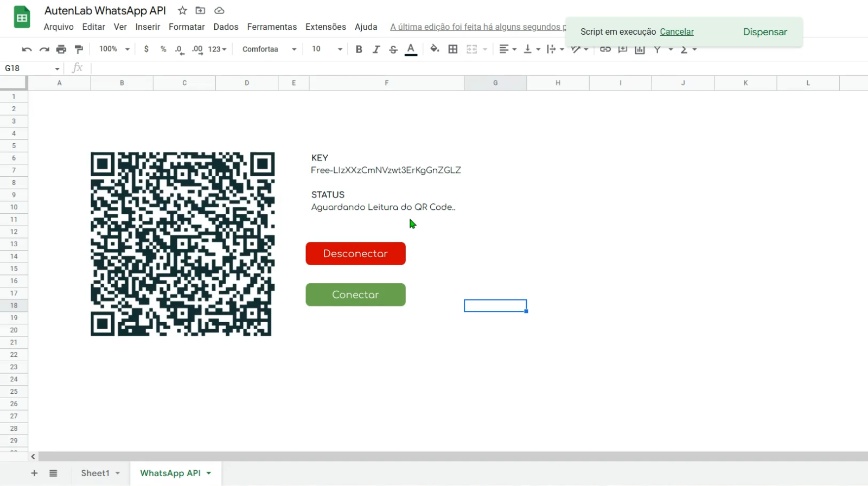The width and height of the screenshot is (868, 486).
Task: Open the font size 10 dropdown
Action: tap(327, 49)
